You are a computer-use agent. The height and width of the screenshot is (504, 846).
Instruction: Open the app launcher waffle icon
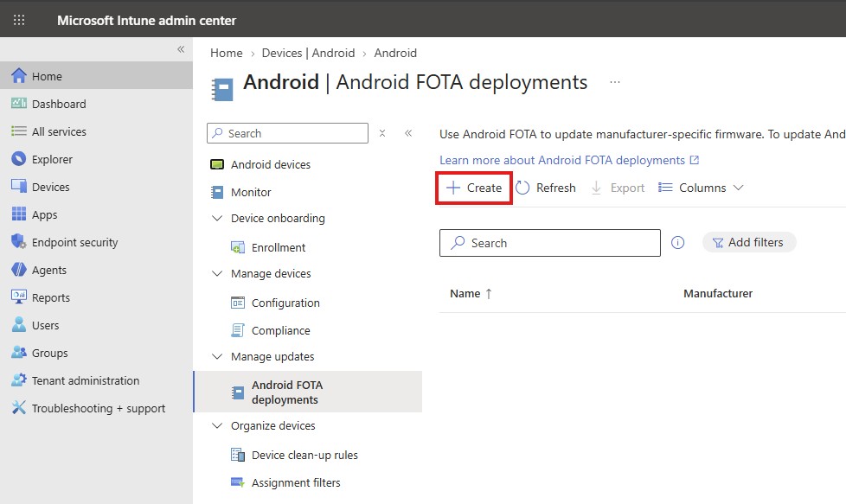point(19,20)
